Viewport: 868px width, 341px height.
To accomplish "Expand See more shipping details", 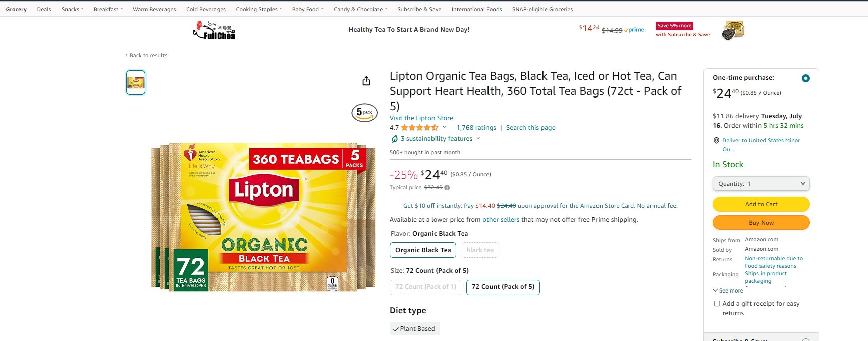I will (728, 290).
